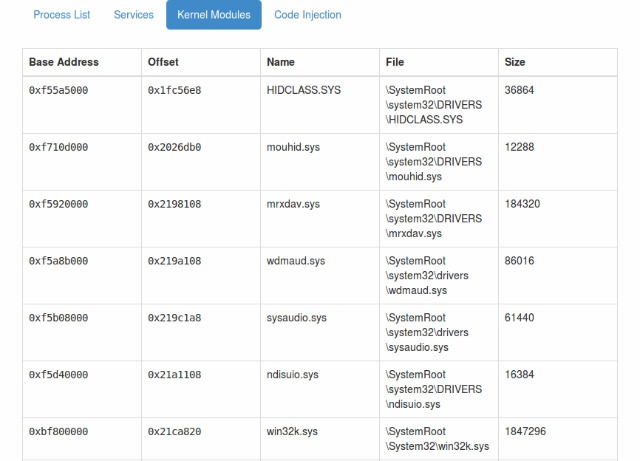This screenshot has width=640, height=461.
Task: Click the win32k.sys module name
Action: [292, 431]
